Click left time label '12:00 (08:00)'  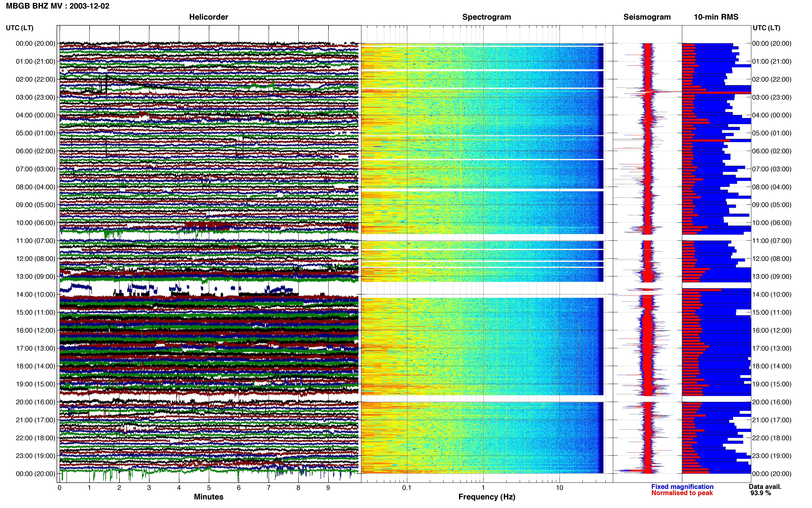click(36, 259)
